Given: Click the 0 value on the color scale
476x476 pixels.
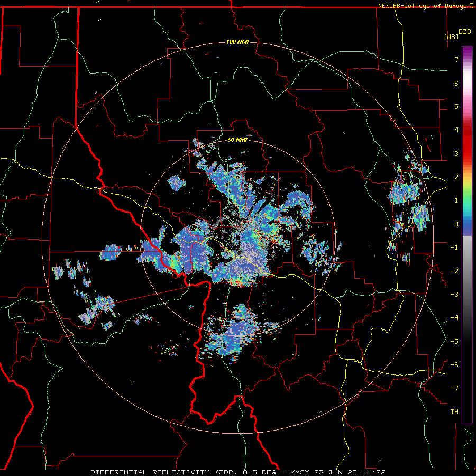Looking at the screenshot, I should (456, 224).
